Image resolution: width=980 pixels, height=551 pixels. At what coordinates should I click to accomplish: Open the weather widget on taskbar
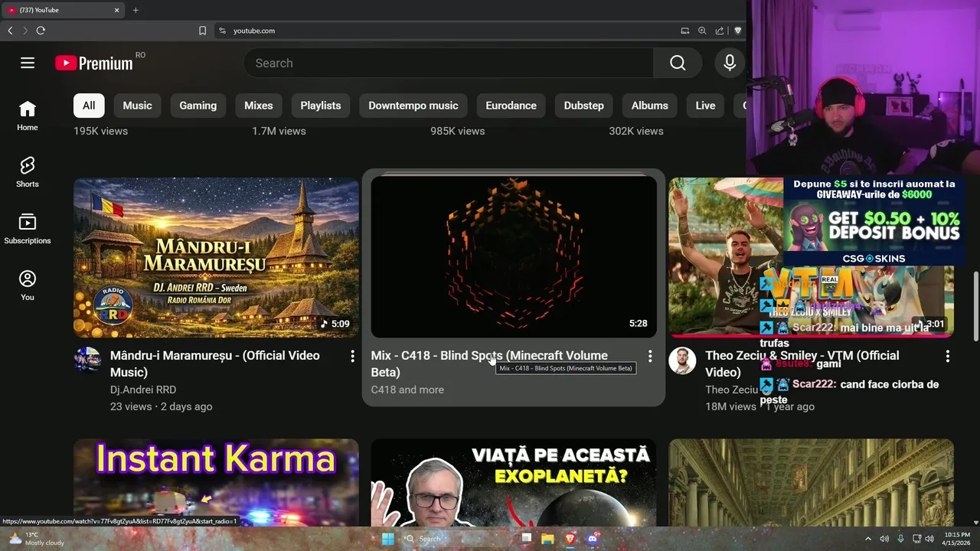[37, 539]
